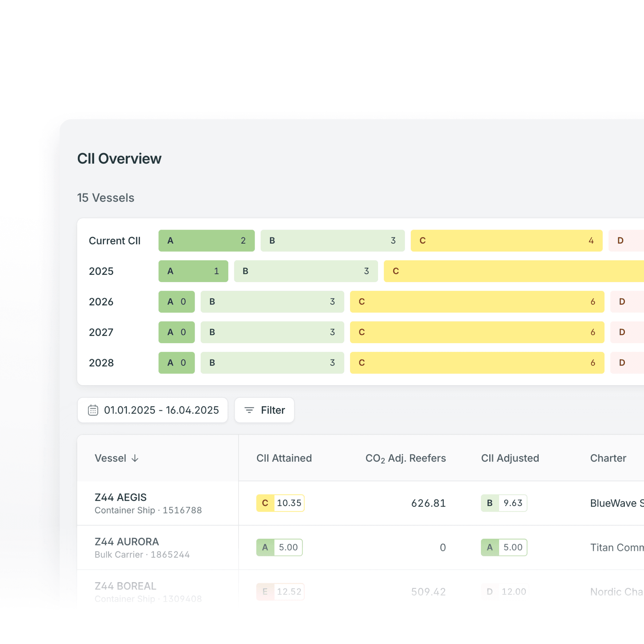Select the 2027 B bar showing 3
Image resolution: width=644 pixels, height=644 pixels.
(272, 332)
